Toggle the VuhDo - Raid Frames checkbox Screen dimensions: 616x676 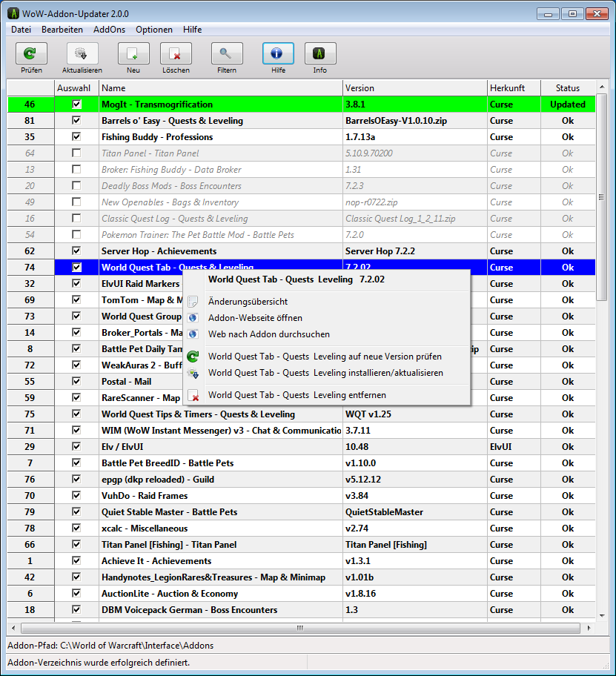coord(76,495)
